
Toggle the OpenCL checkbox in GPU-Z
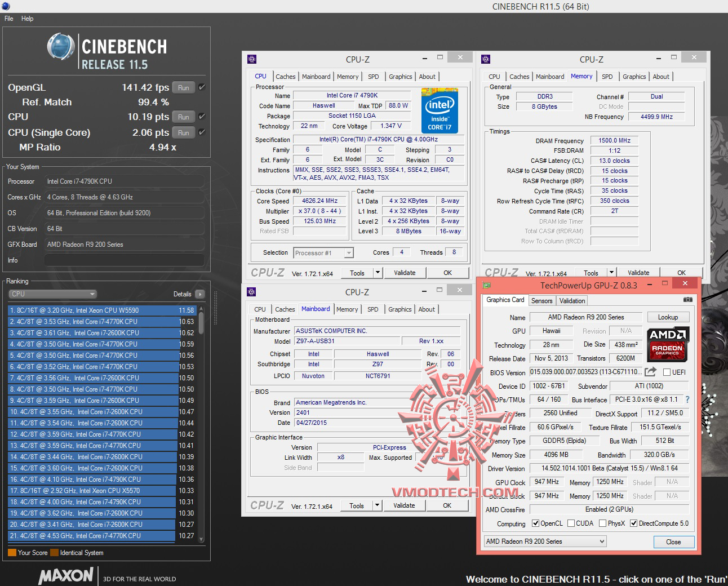535,523
